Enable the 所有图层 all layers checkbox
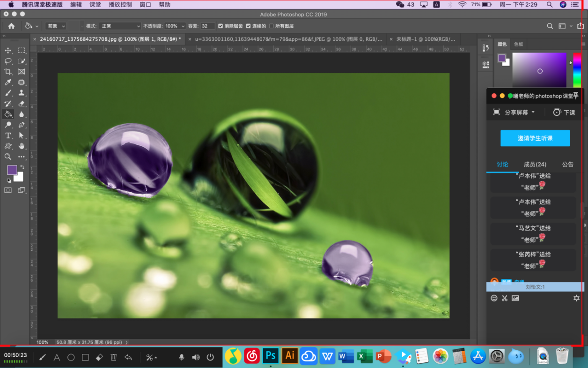The image size is (588, 368). tap(271, 26)
